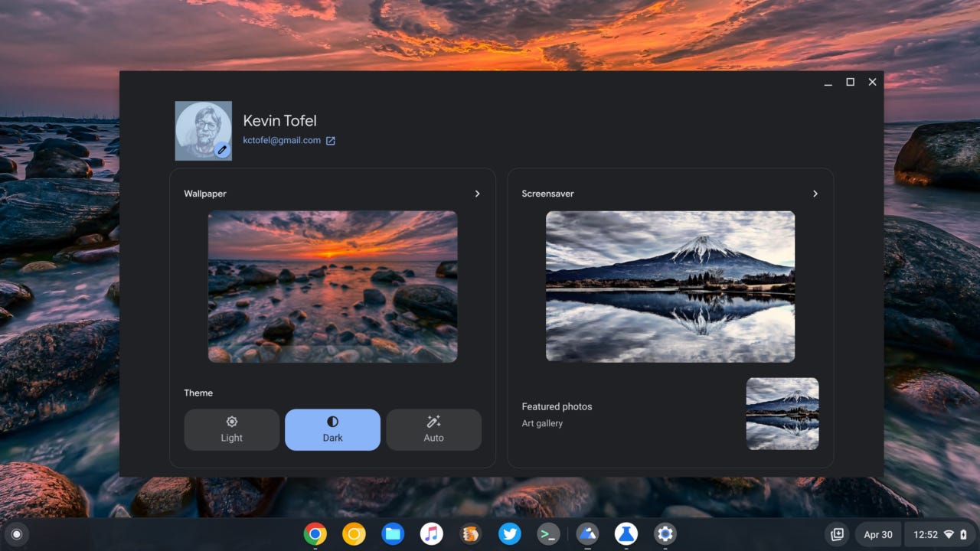The image size is (980, 551).
Task: Click the Art gallery album text
Action: tap(542, 423)
